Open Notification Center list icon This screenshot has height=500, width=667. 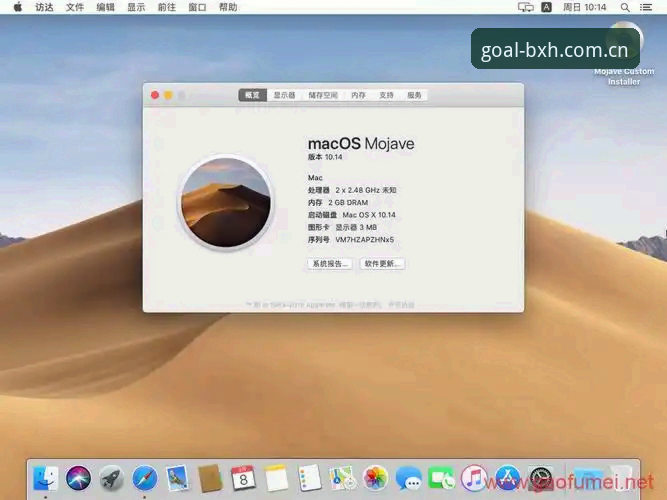(x=646, y=7)
